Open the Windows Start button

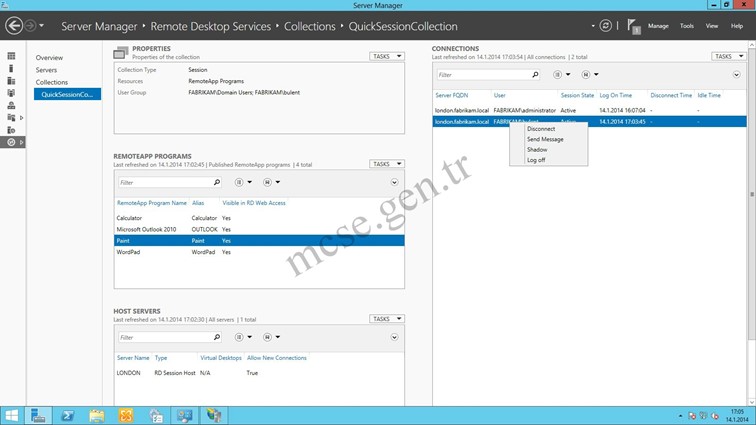(12, 415)
